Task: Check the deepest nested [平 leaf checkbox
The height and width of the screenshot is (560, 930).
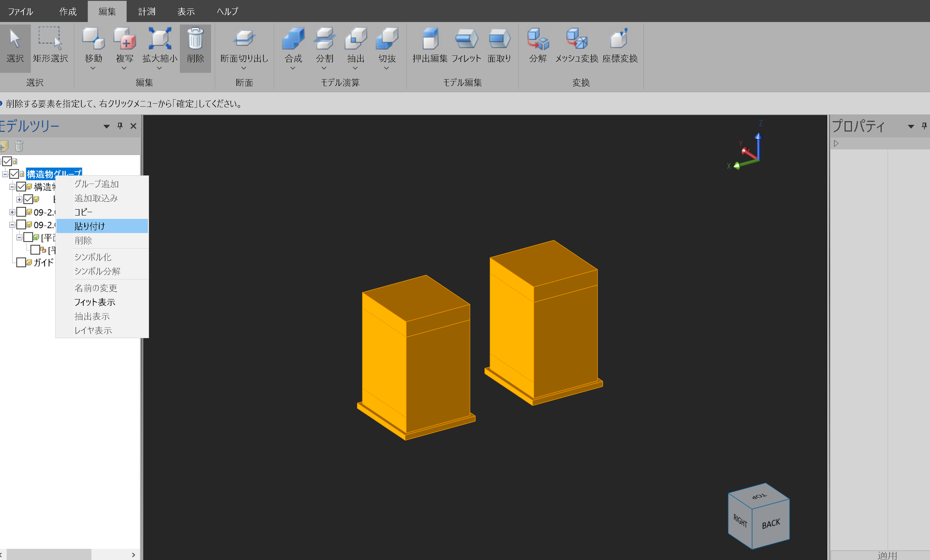Action: point(35,249)
